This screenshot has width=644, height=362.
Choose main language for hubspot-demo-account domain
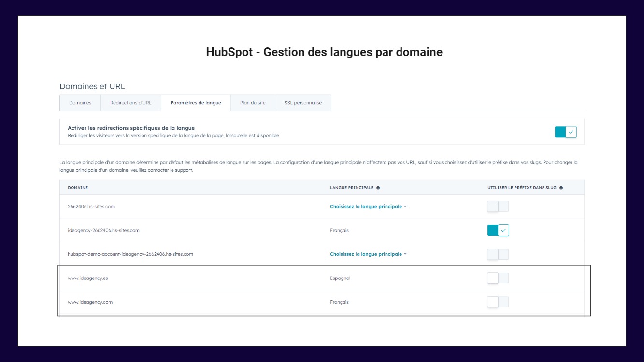click(x=368, y=254)
